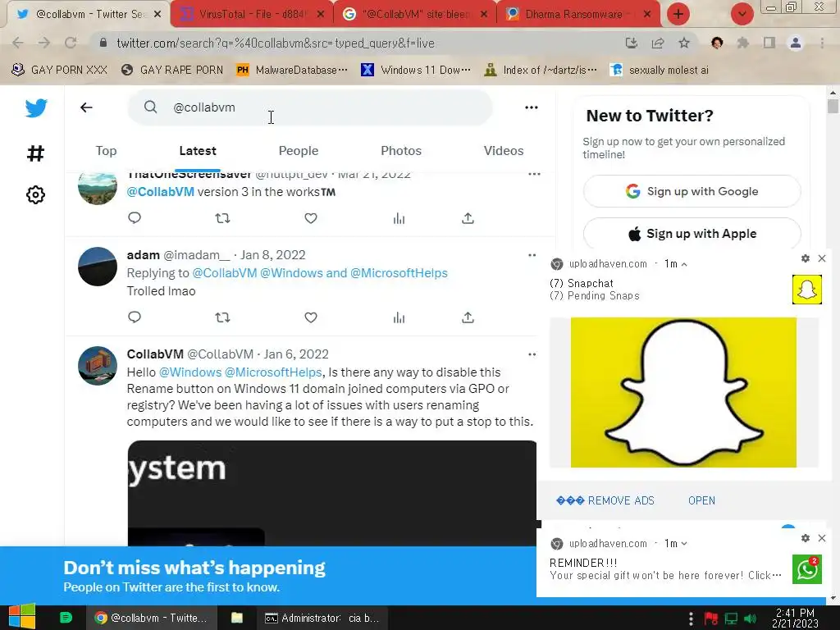Show hidden system tray icons

coord(691,619)
